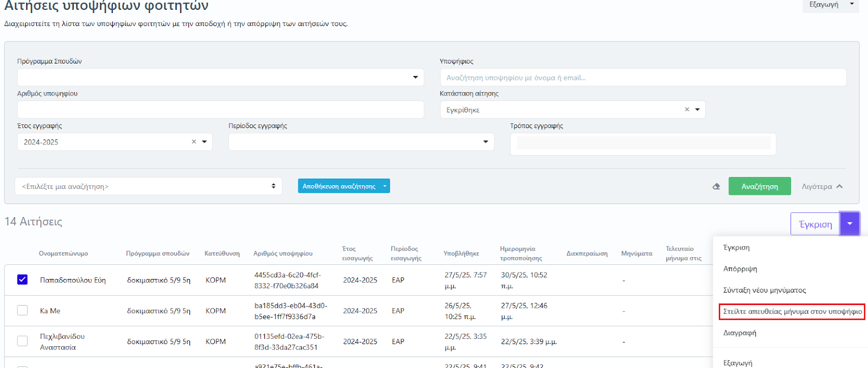This screenshot has width=868, height=368.
Task: Select the Πεχλιβανίδου Αναστασία row checkbox
Action: pos(22,341)
